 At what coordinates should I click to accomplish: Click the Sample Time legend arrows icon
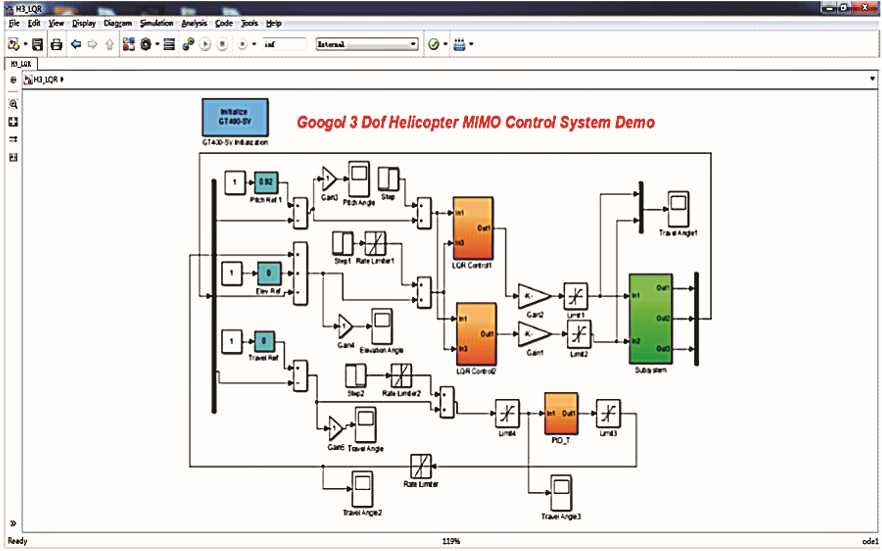[14, 139]
